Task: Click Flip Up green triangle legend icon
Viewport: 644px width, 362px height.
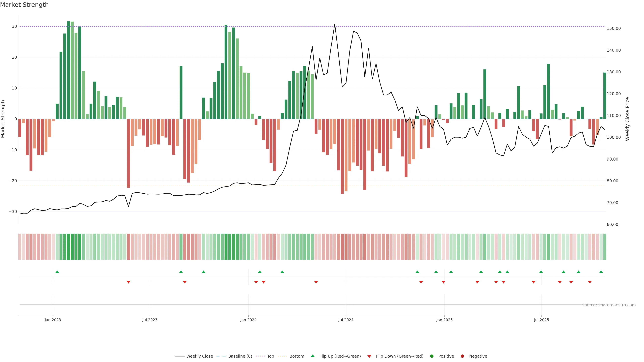Action: point(312,356)
